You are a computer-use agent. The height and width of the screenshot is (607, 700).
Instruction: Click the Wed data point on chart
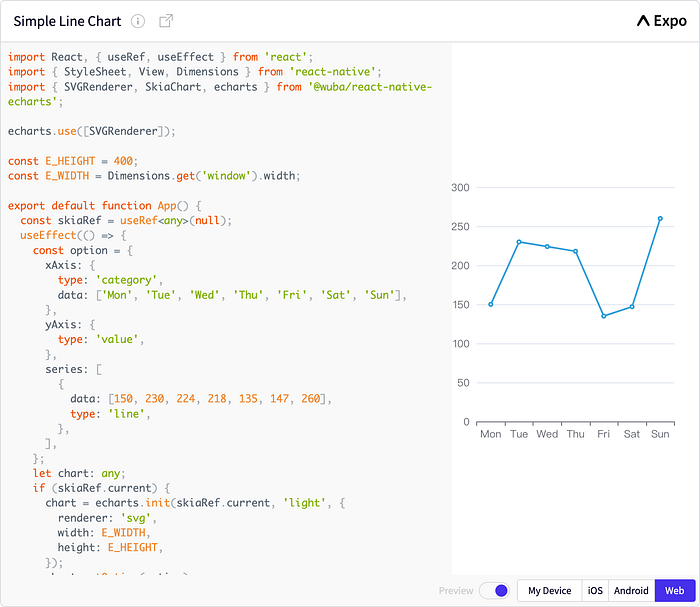tap(547, 246)
